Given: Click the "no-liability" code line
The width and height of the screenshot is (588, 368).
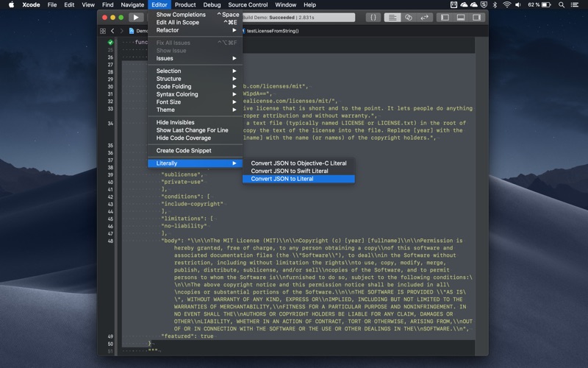Looking at the screenshot, I should pyautogui.click(x=184, y=226).
